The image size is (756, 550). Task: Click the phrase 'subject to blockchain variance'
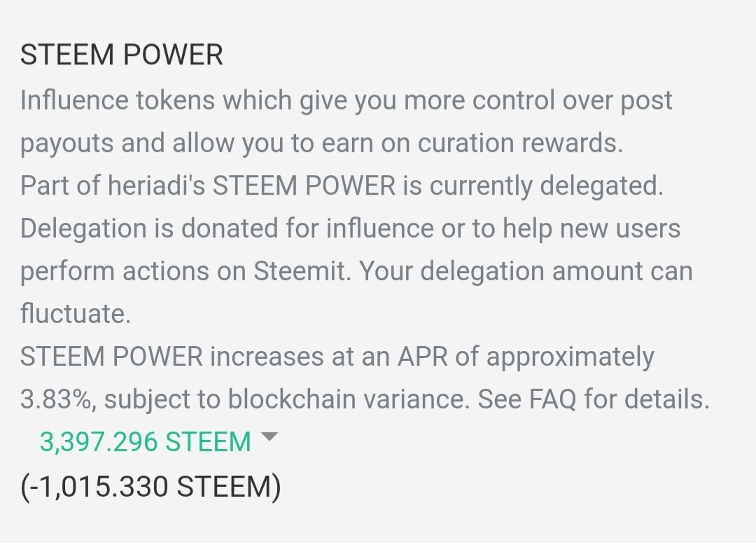(287, 400)
